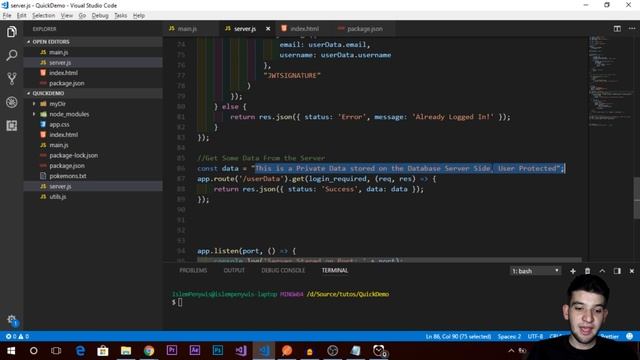Image resolution: width=640 pixels, height=360 pixels.
Task: Switch to package.json editor tab
Action: [x=364, y=29]
